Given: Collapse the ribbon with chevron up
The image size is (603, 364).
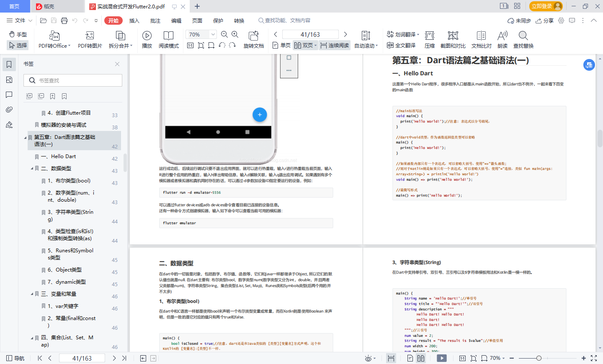Looking at the screenshot, I should pos(594,21).
